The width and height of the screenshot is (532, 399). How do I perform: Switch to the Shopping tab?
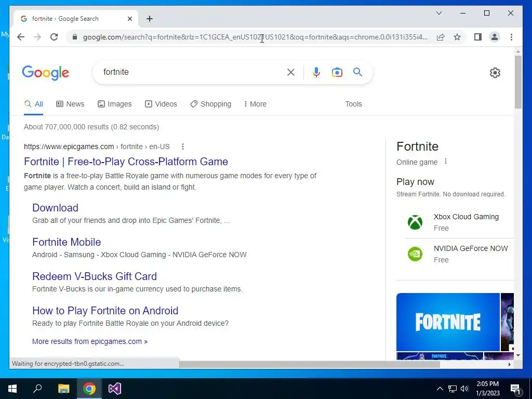coord(211,104)
